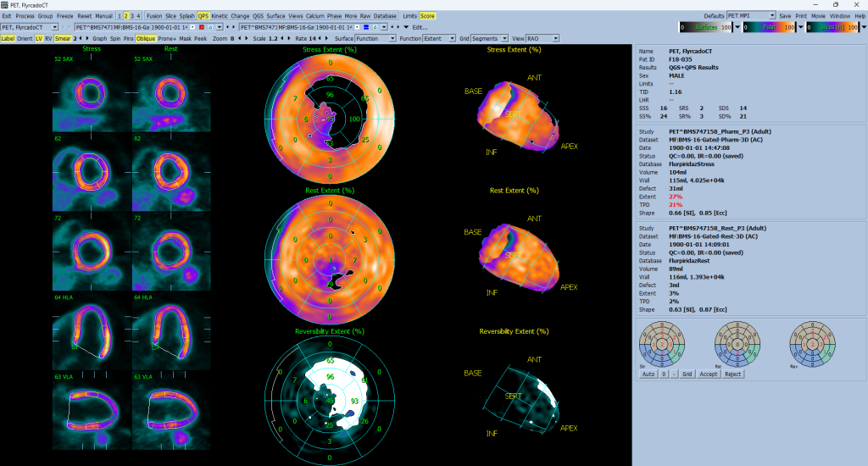
Task: Increase Zoom with the right arrow
Action: (x=247, y=38)
